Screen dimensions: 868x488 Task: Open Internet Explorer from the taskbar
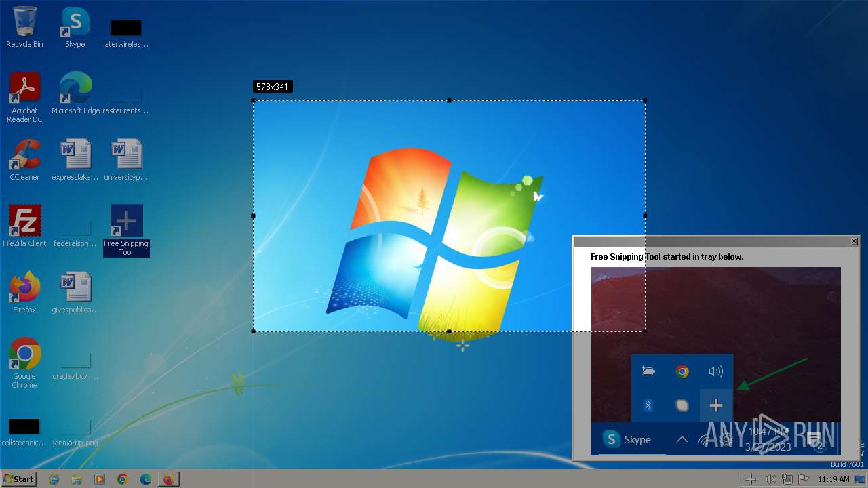pyautogui.click(x=54, y=479)
